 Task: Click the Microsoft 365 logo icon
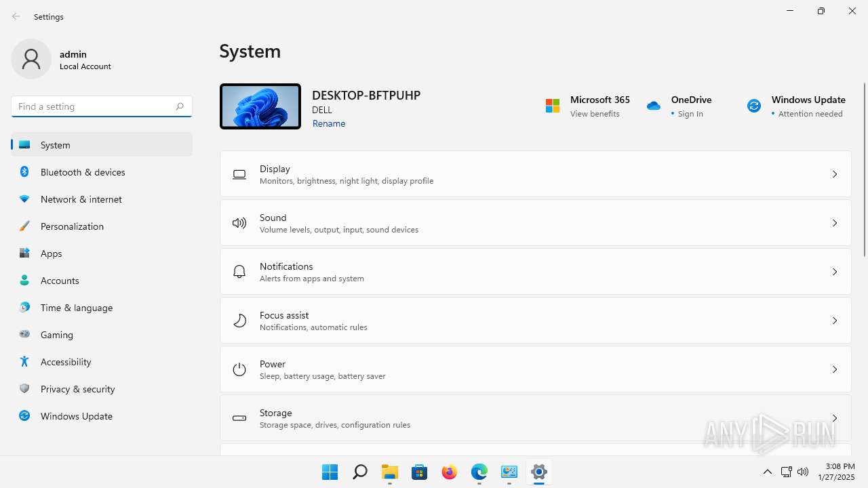tap(553, 106)
